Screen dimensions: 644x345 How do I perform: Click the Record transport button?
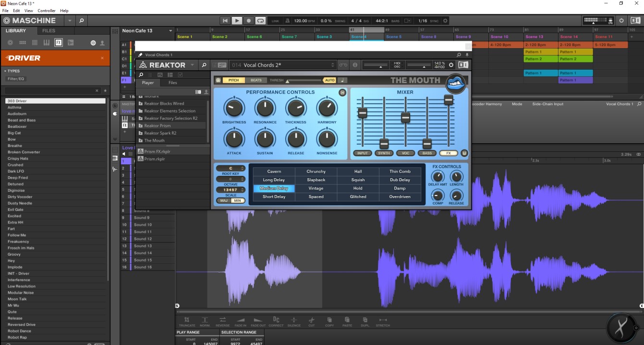[249, 21]
